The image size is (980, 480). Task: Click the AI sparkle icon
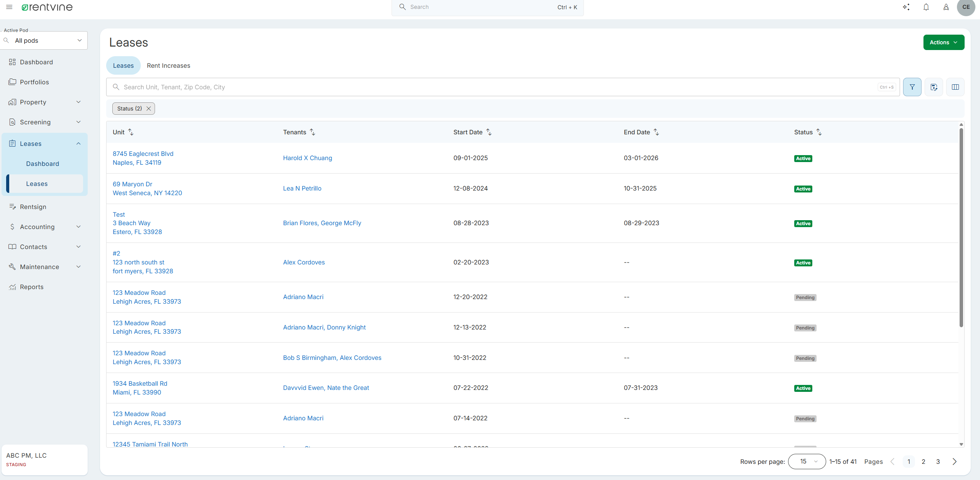(x=906, y=7)
